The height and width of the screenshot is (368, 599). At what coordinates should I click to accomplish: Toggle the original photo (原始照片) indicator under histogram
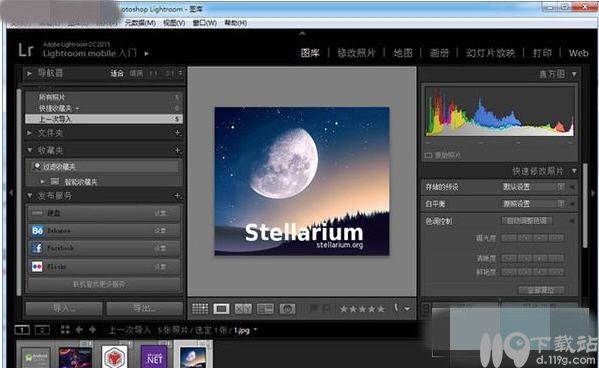click(x=428, y=156)
